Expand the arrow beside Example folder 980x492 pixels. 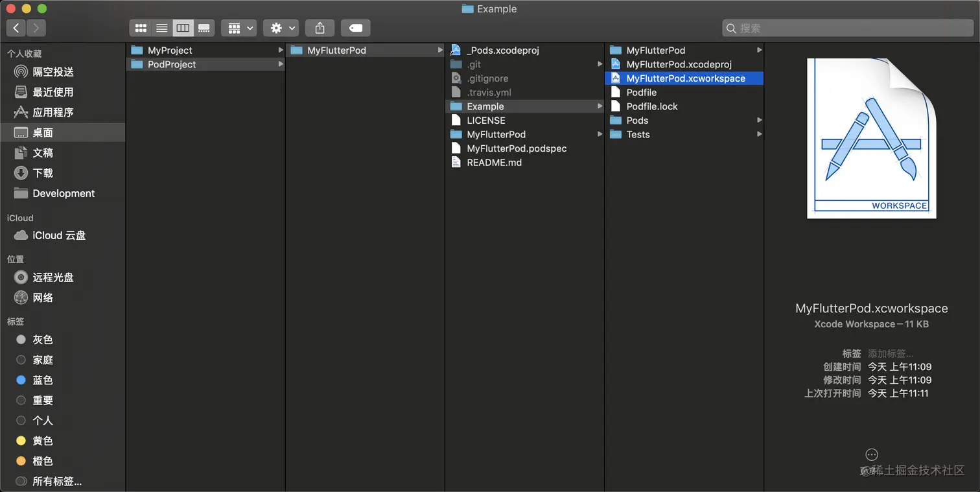pos(600,106)
